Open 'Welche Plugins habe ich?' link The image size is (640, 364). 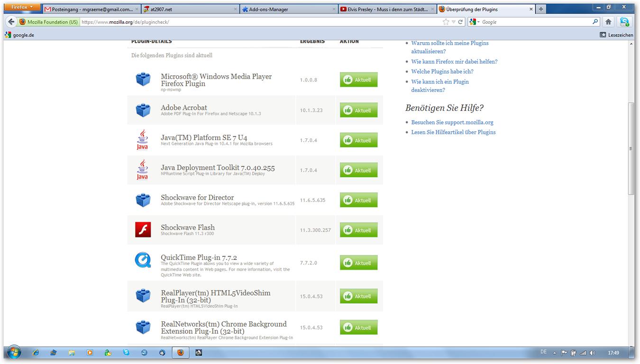coord(442,72)
